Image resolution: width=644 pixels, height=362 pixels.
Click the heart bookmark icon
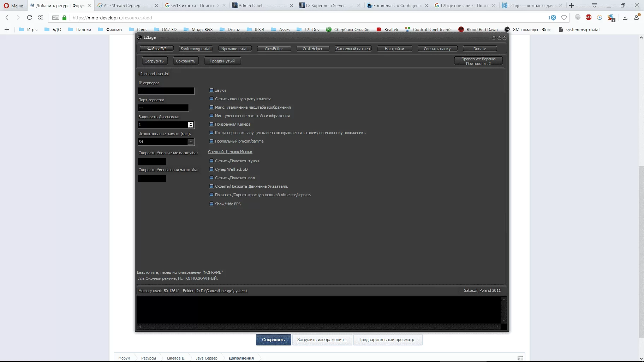click(x=564, y=18)
